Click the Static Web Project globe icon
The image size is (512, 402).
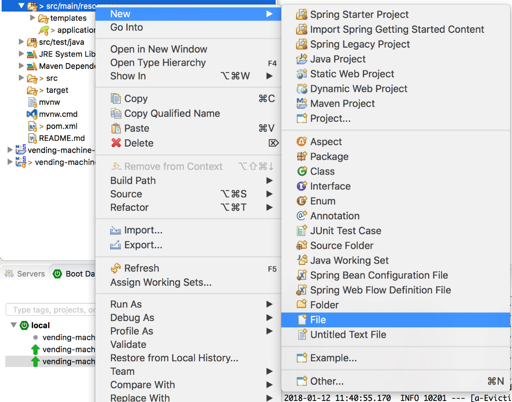click(x=302, y=74)
